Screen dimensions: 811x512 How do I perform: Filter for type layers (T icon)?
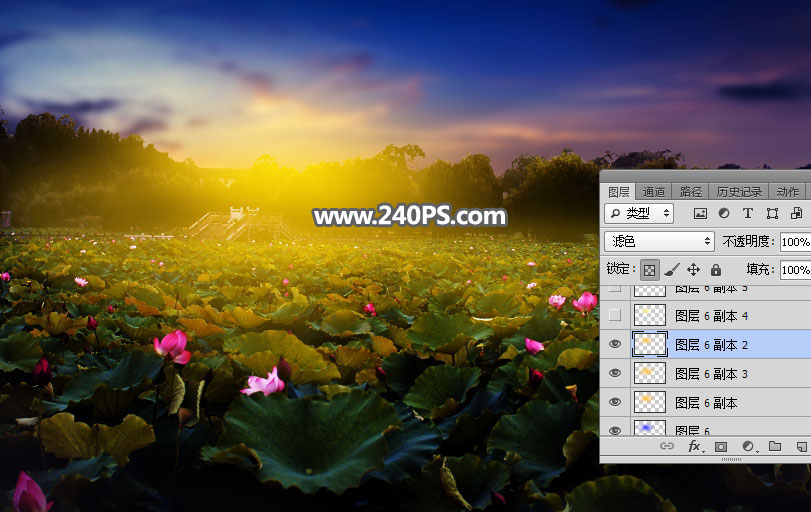click(x=747, y=213)
